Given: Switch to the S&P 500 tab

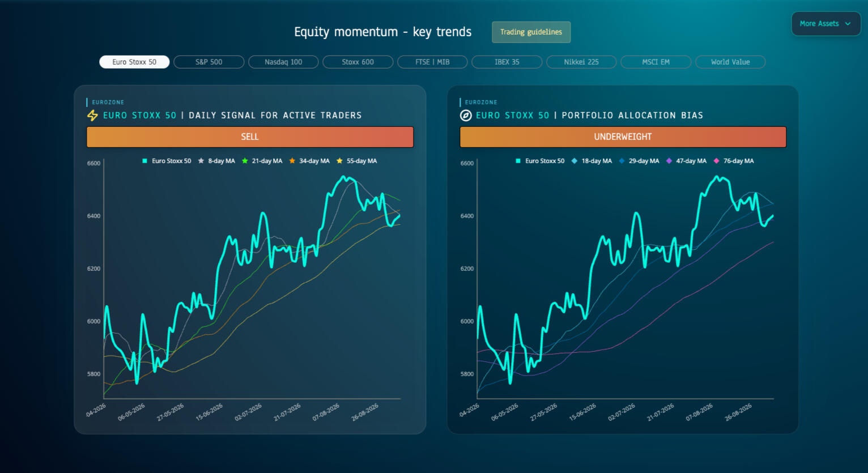Looking at the screenshot, I should click(x=209, y=62).
